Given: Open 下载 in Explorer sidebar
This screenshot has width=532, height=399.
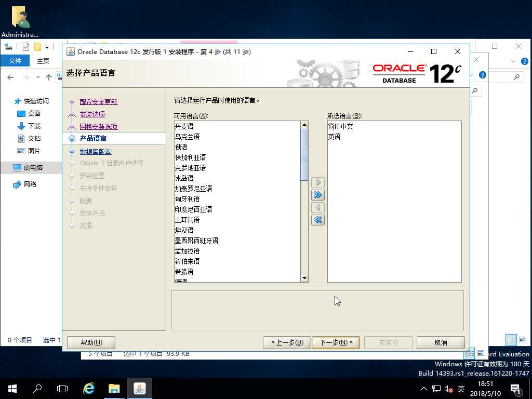Looking at the screenshot, I should [x=29, y=126].
